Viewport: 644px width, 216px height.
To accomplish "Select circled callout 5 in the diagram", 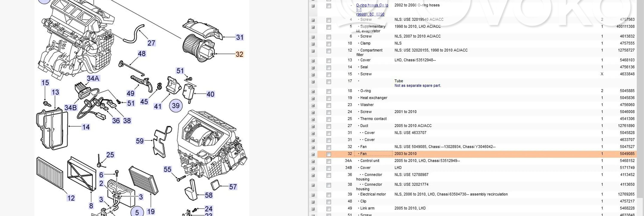I will [137, 212].
